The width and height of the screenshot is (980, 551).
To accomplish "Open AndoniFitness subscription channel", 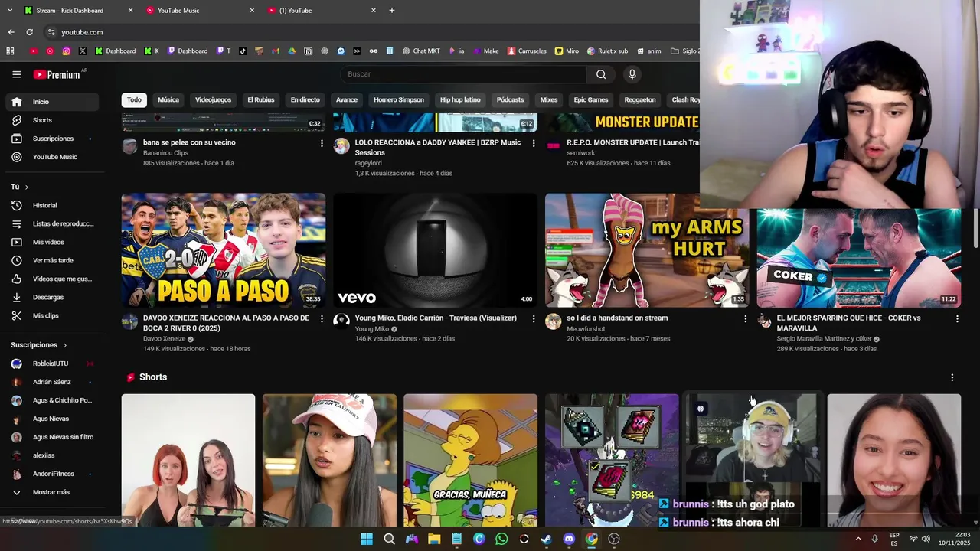I will coord(52,474).
